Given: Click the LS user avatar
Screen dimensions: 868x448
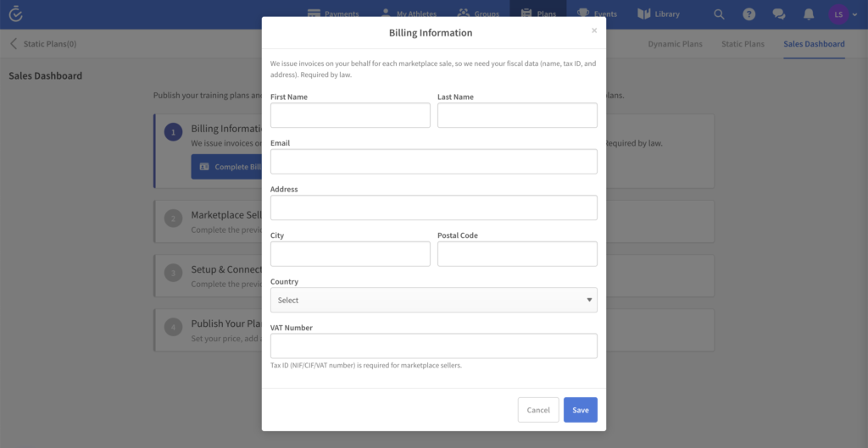Looking at the screenshot, I should pos(838,14).
